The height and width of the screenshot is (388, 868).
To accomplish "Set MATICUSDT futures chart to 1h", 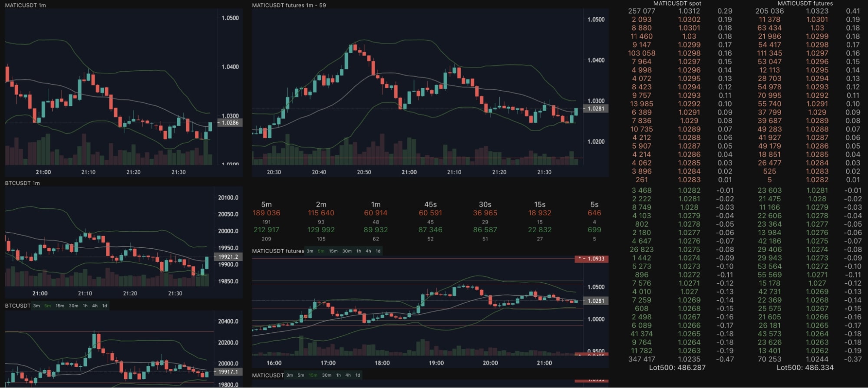I will (359, 251).
